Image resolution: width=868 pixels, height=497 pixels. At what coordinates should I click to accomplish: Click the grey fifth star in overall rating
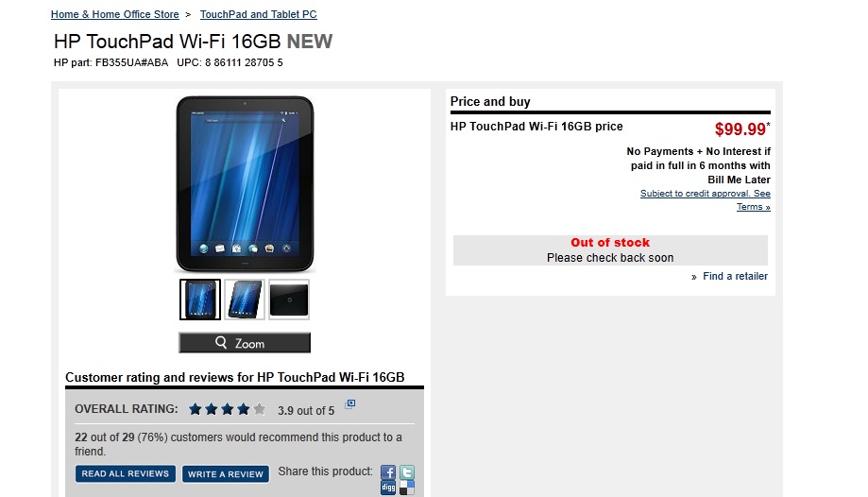tap(259, 409)
